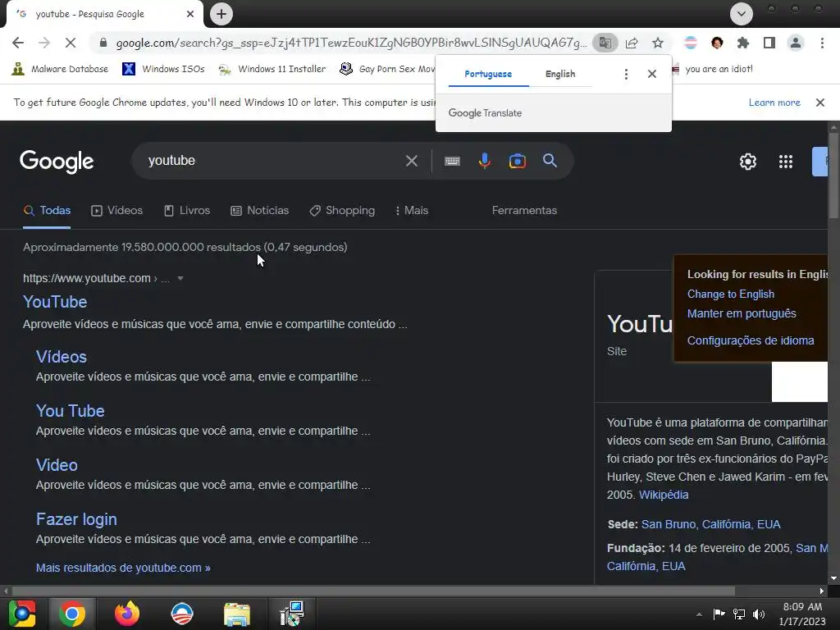Open Chrome's three-dot main menu
840x630 pixels.
[822, 43]
